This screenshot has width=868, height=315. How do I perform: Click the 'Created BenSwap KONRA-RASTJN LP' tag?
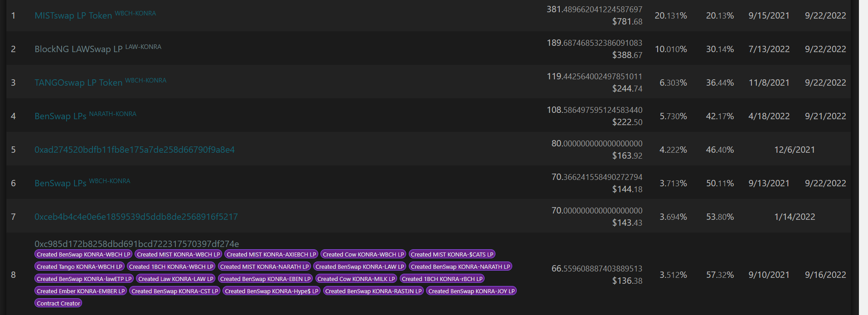point(373,291)
